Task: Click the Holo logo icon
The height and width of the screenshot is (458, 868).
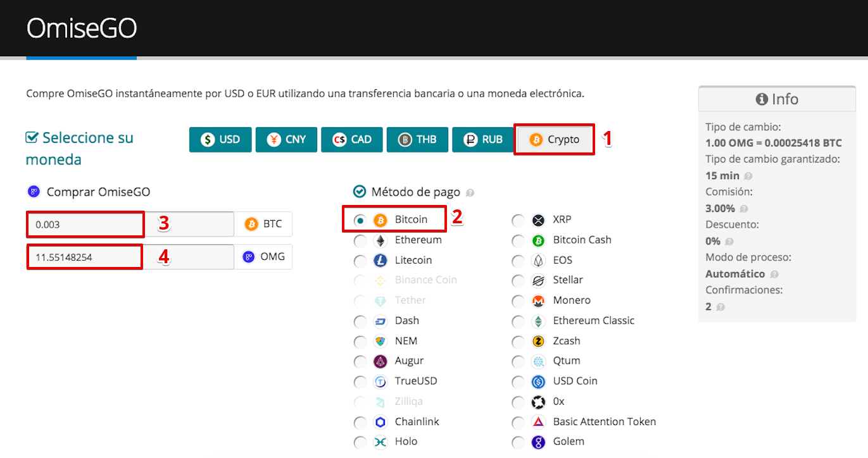Action: (x=381, y=442)
